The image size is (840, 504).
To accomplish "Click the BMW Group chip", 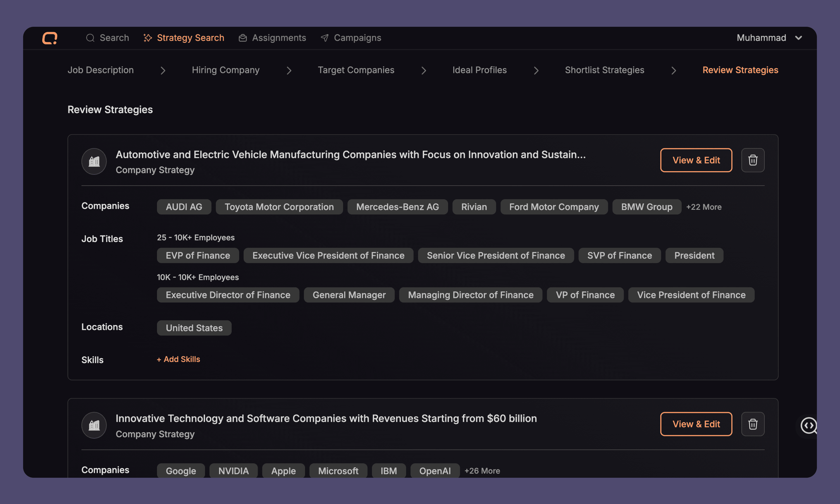I will [x=647, y=207].
